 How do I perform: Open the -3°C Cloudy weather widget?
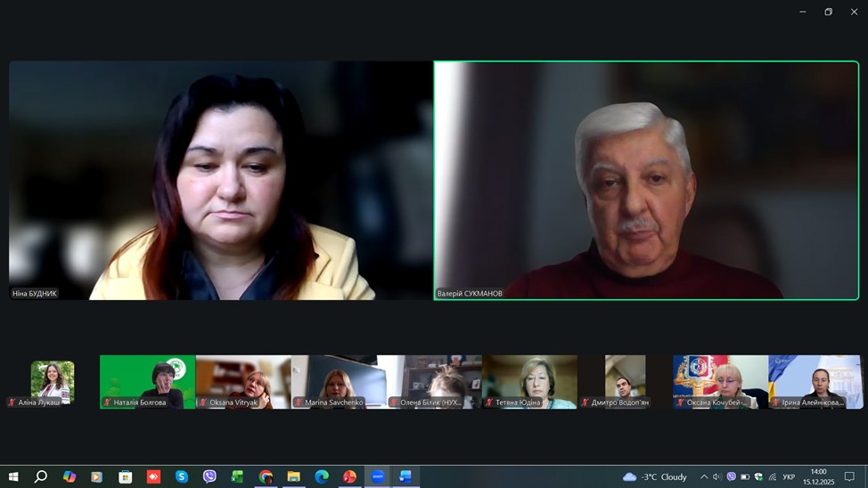[x=655, y=476]
